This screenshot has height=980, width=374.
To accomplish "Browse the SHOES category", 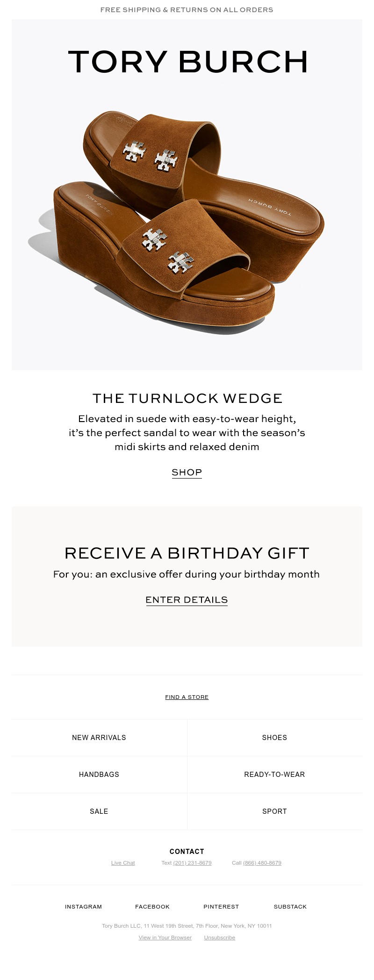I will click(x=274, y=738).
